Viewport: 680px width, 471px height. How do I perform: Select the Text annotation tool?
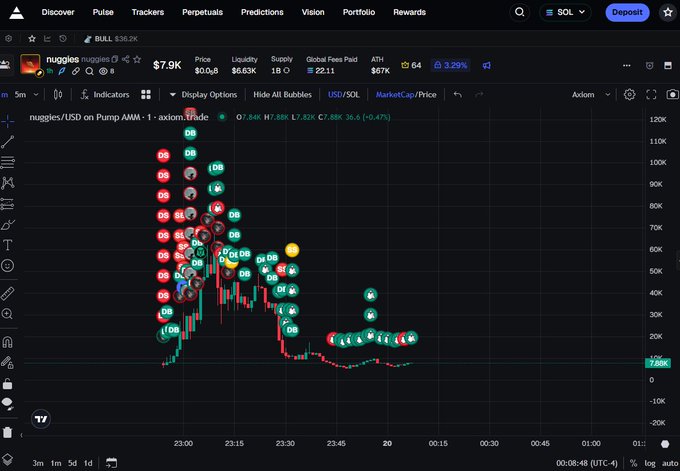click(7, 245)
